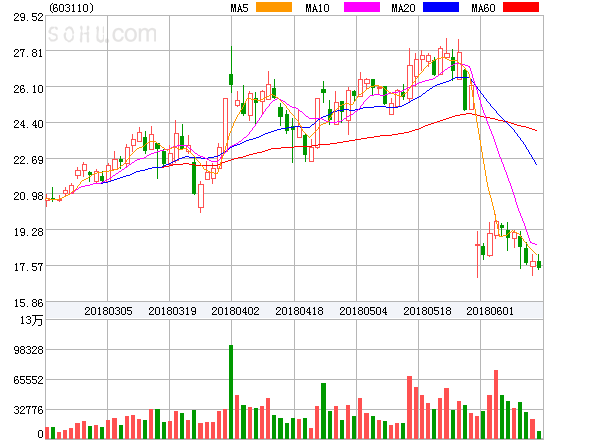Viewport: 600px width, 440px height.
Task: Click the 27.81 price axis label
Action: click(x=28, y=53)
